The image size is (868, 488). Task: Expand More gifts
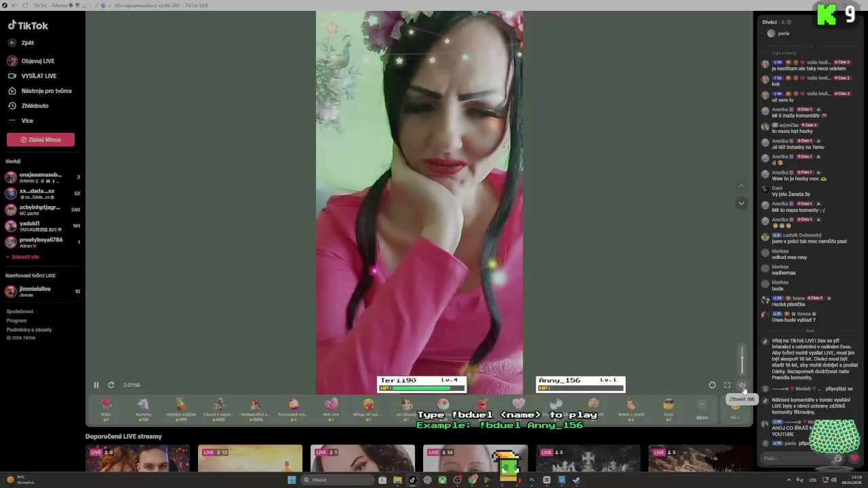(x=702, y=410)
